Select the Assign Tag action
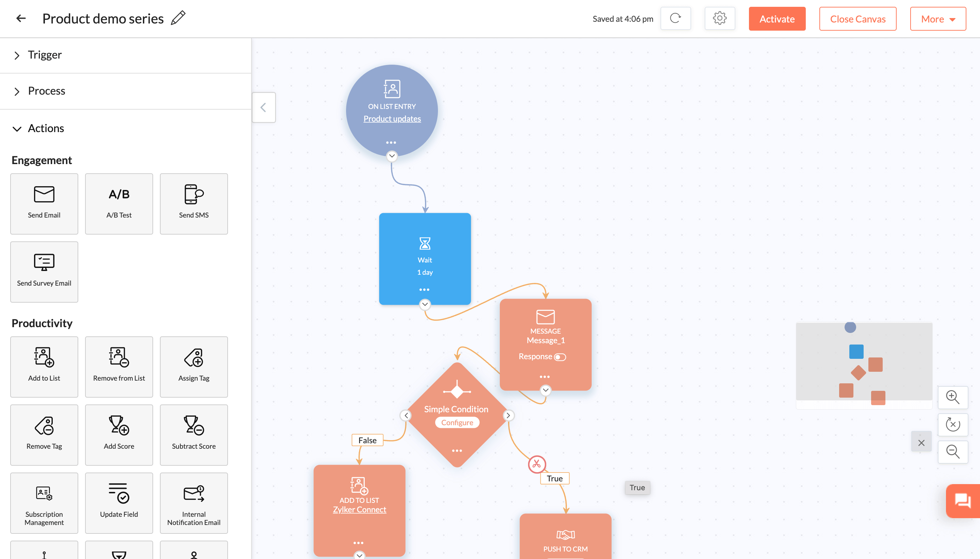Viewport: 980px width, 559px height. pos(194,367)
